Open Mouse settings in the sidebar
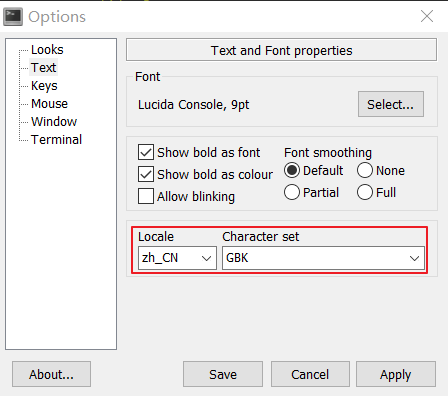The width and height of the screenshot is (448, 396). 49,104
